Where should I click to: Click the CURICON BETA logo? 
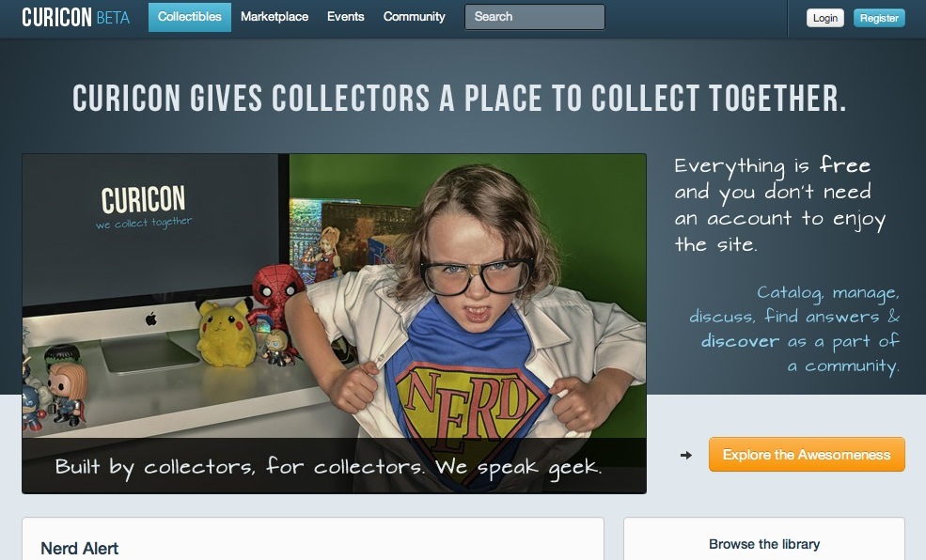75,17
